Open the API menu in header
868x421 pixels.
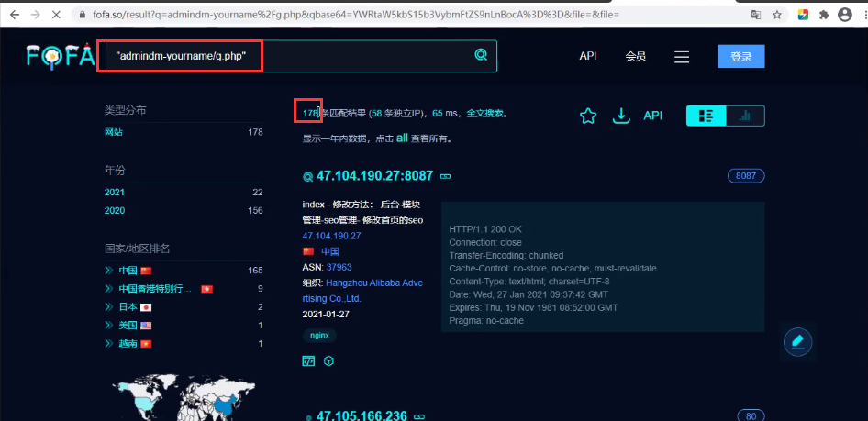588,56
